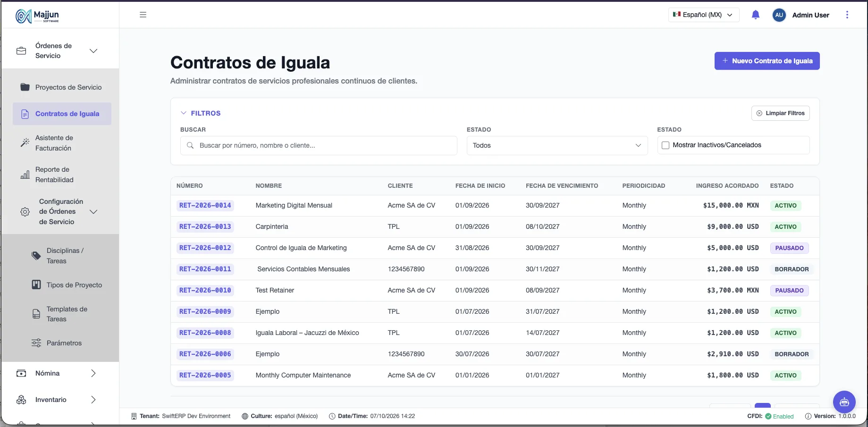Screen dimensions: 868x427
Task: Click the Templates de Tareas document icon
Action: click(x=36, y=314)
